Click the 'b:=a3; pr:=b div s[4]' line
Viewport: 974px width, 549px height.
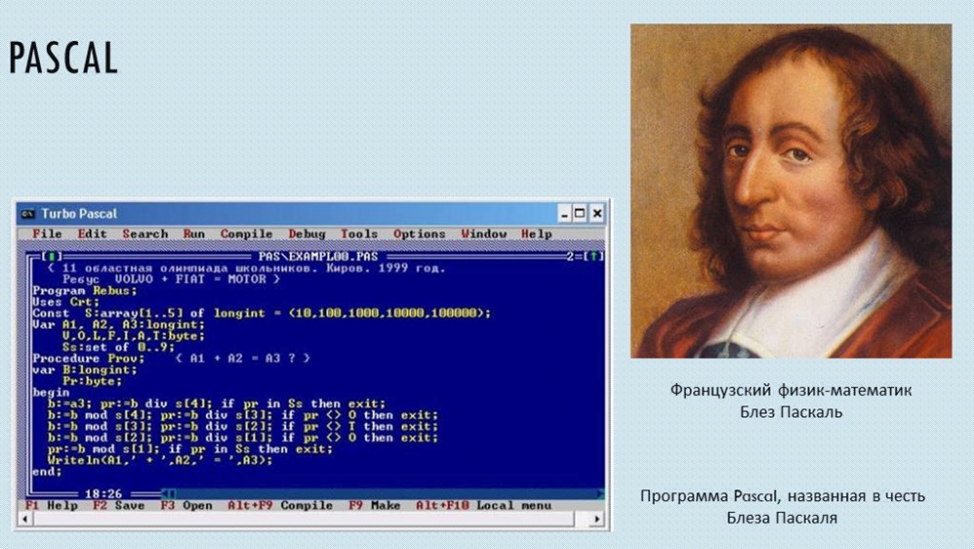(216, 404)
